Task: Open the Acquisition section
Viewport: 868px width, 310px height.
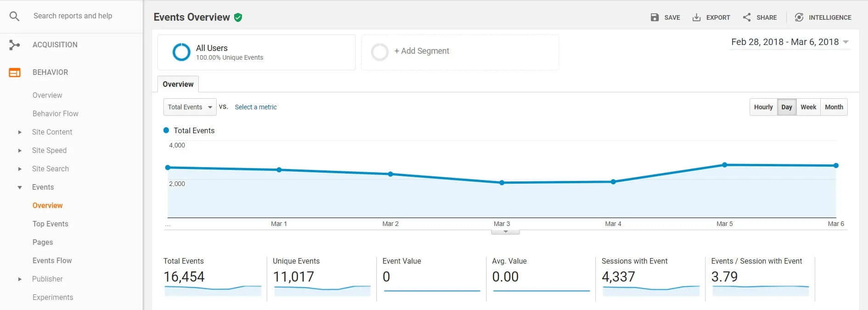Action: tap(55, 45)
